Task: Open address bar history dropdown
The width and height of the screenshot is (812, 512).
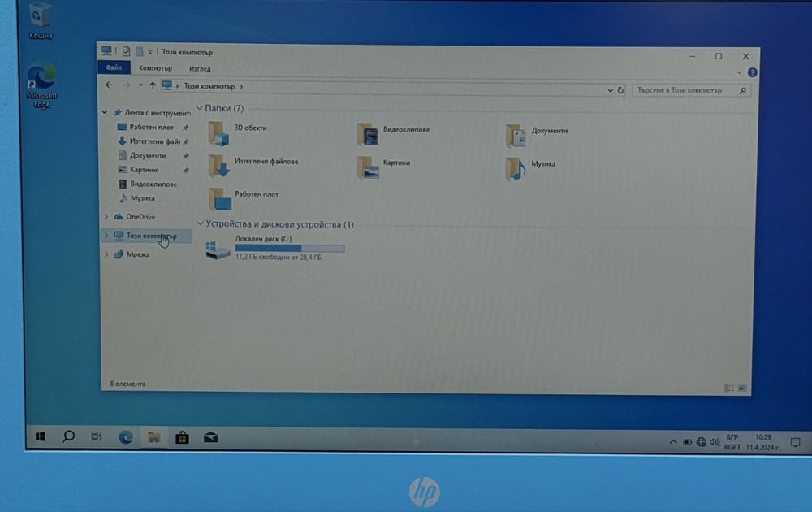Action: (610, 90)
